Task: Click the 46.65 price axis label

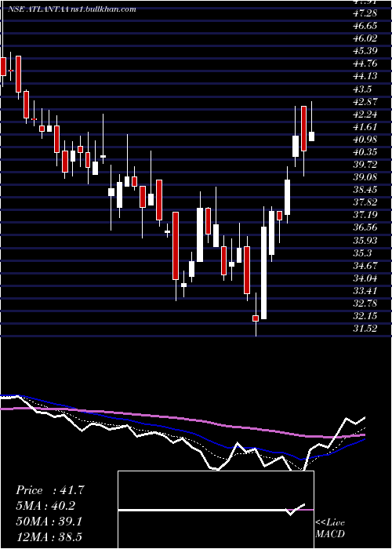Action: point(365,26)
